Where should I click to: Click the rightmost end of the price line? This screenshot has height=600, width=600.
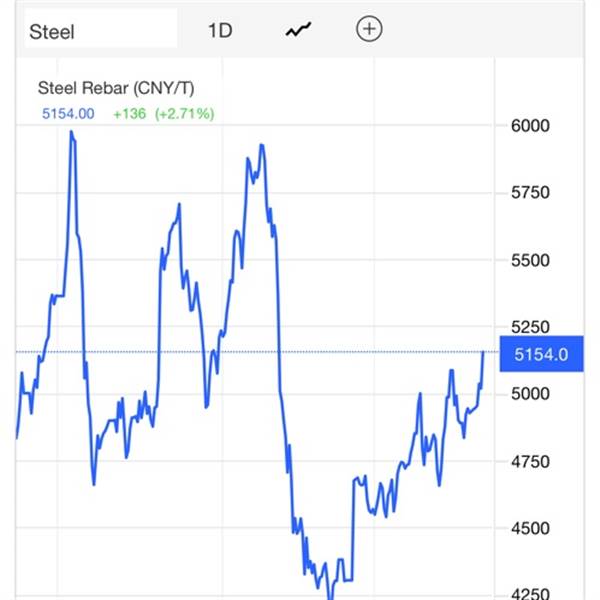pyautogui.click(x=484, y=352)
